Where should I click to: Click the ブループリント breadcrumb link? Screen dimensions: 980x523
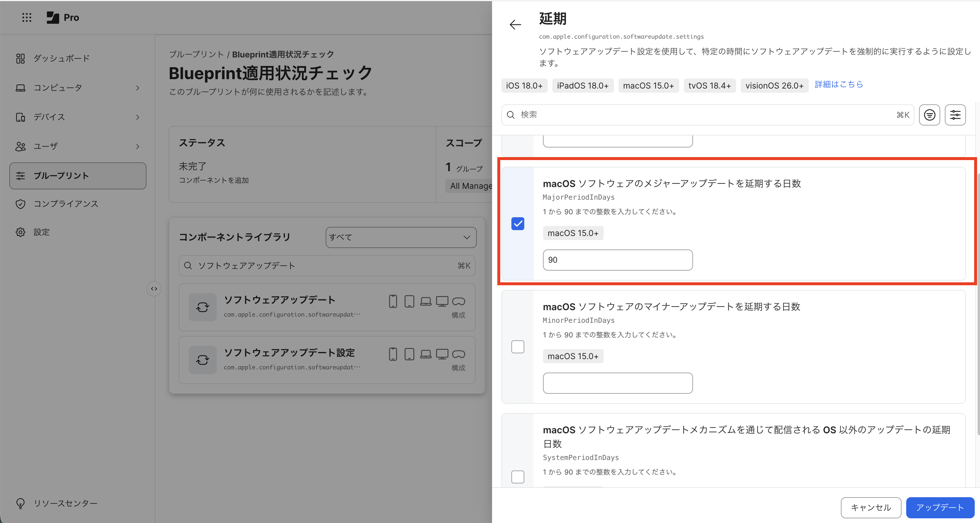point(196,54)
